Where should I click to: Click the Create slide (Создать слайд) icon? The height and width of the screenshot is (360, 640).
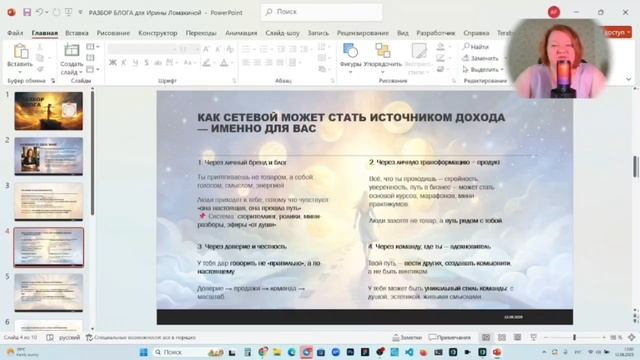tap(71, 50)
